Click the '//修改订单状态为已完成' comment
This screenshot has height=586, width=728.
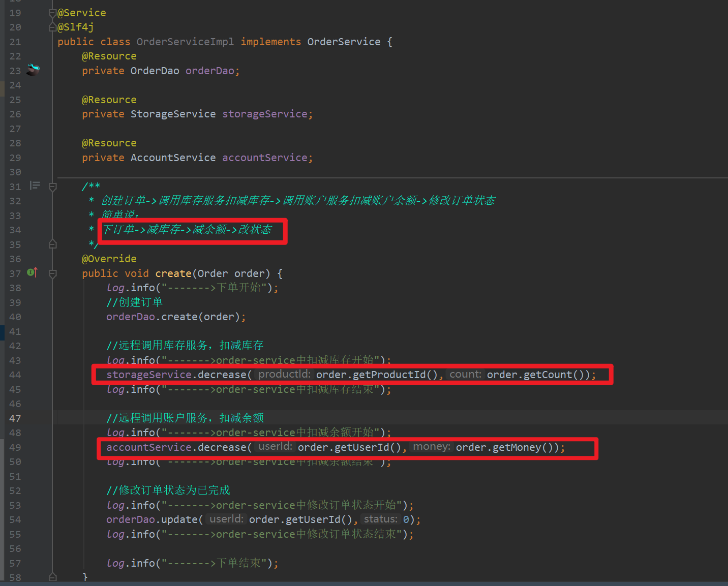tap(168, 490)
